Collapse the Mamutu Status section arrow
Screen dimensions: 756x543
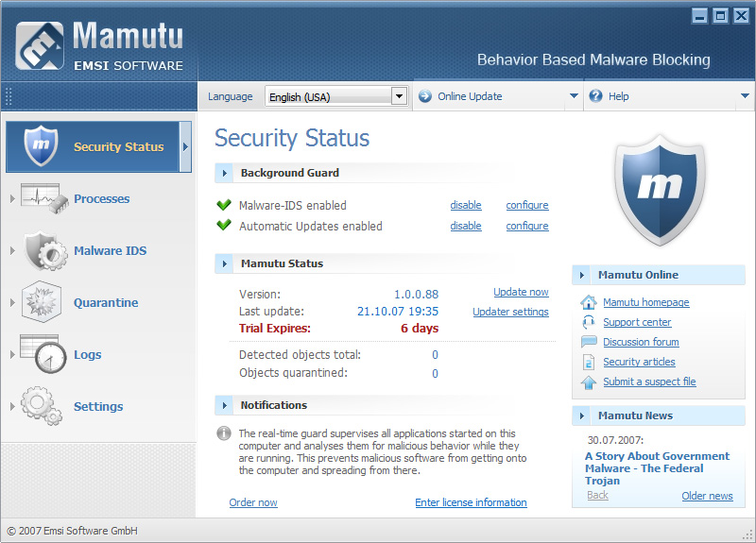(x=224, y=263)
